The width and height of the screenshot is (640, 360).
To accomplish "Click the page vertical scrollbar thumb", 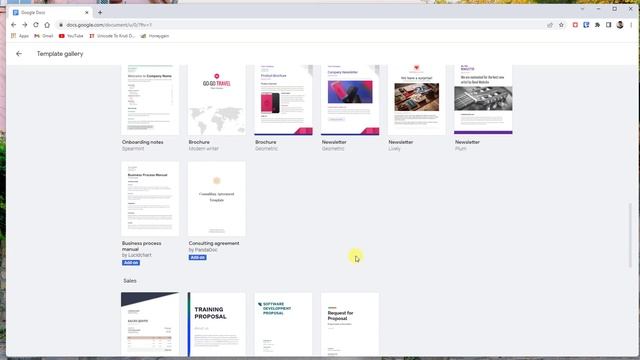I will click(630, 235).
